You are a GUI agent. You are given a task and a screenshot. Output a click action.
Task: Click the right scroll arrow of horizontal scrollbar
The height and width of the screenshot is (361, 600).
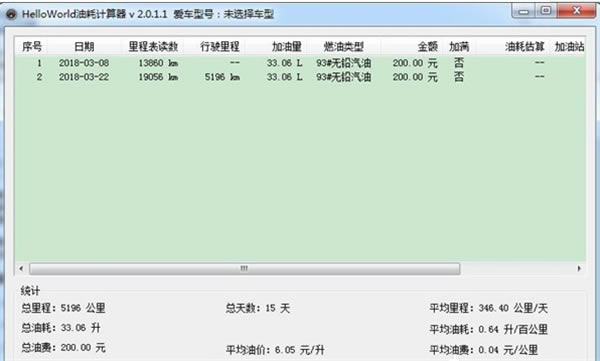[579, 269]
